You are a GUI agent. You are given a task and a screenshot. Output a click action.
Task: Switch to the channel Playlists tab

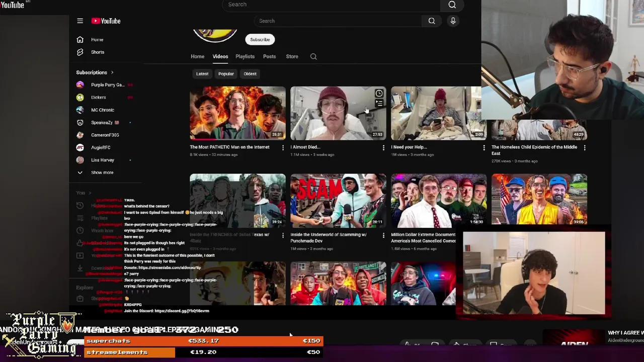click(x=245, y=56)
